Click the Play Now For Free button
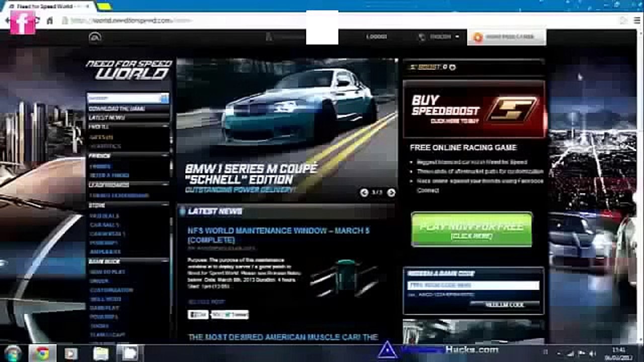The image size is (644, 362). pyautogui.click(x=472, y=230)
